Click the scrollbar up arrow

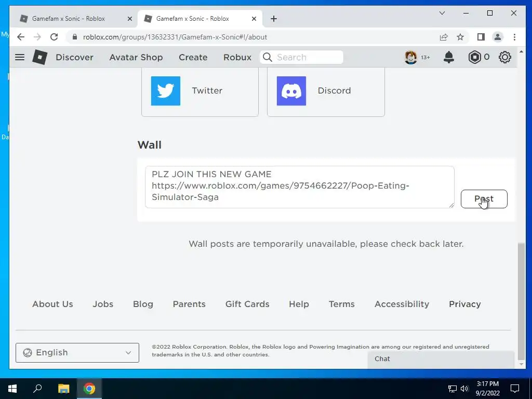click(521, 51)
